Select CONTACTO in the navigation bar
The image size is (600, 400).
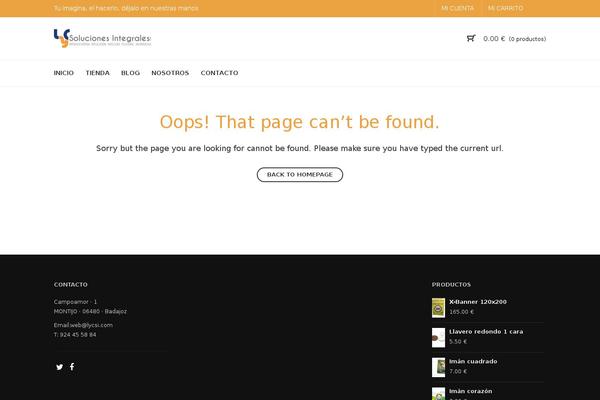(x=220, y=73)
